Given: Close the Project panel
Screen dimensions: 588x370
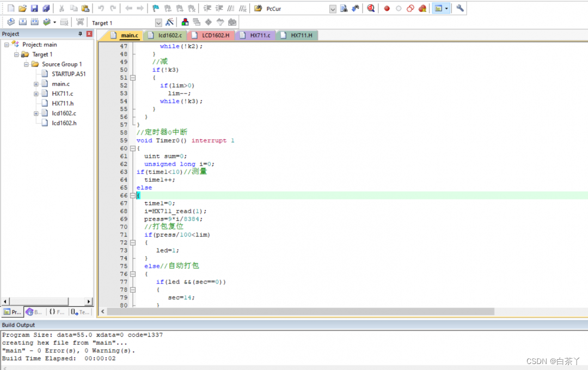Looking at the screenshot, I should pos(89,34).
